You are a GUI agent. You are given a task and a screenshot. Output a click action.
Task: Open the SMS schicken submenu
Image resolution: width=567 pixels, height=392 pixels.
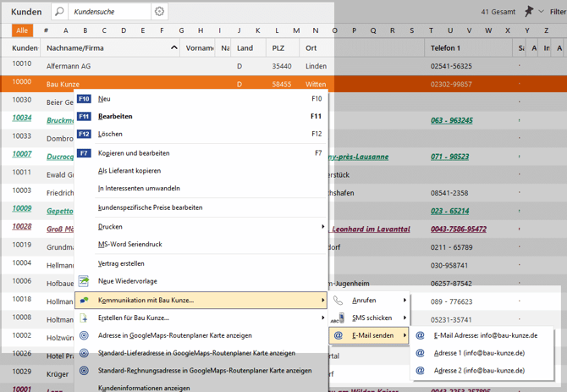(x=372, y=317)
